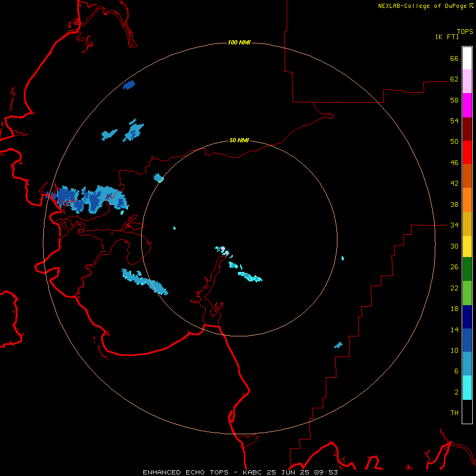Click the 30 value on the legend
Screen dimensions: 476x476
[x=454, y=246]
